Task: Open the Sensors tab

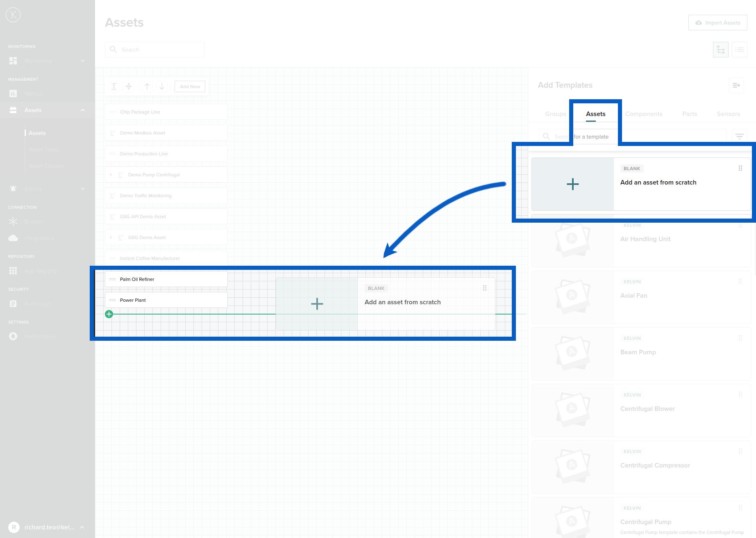Action: (x=728, y=114)
